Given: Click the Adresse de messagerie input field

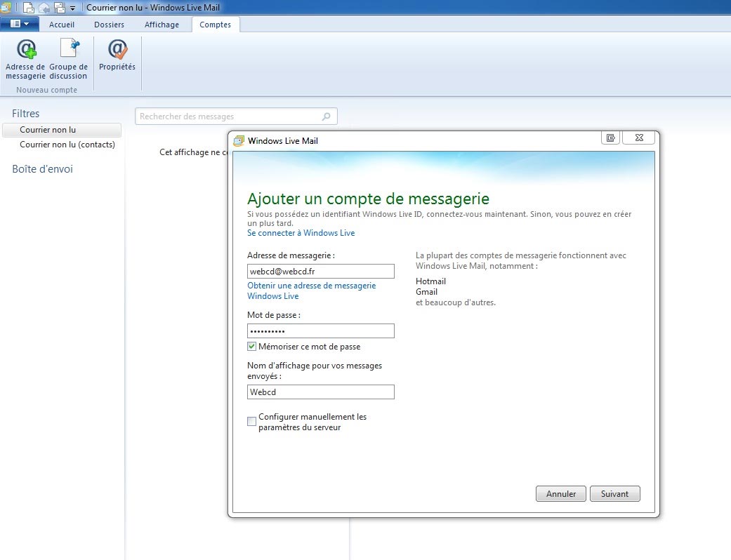Looking at the screenshot, I should (x=321, y=271).
